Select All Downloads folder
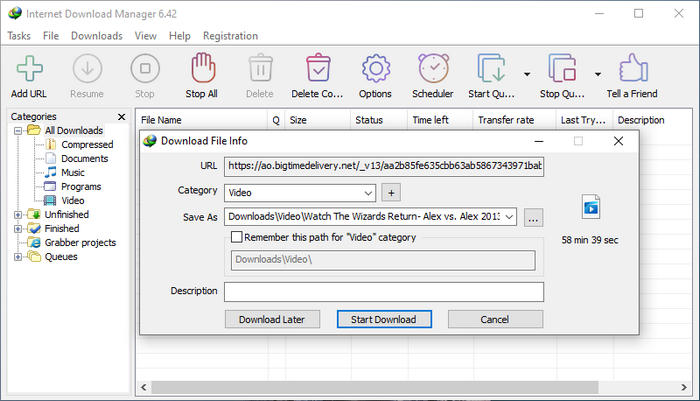The height and width of the screenshot is (401, 700). click(x=74, y=130)
